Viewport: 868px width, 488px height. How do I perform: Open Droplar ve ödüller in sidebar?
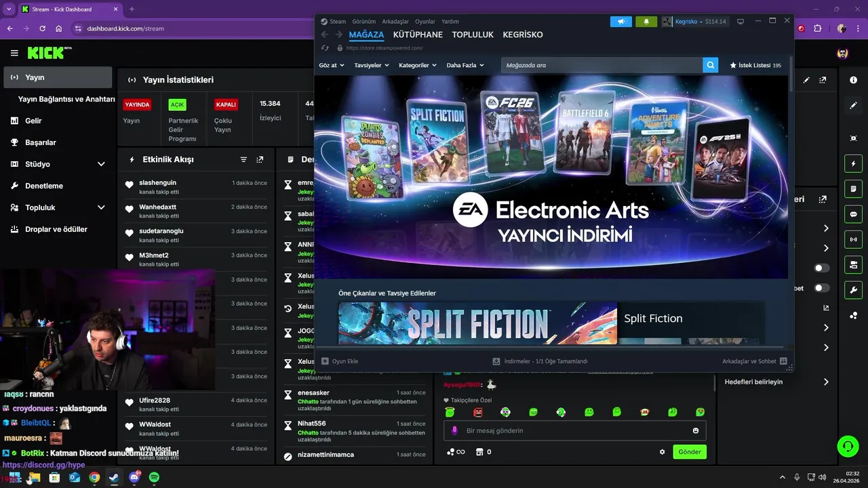(58, 229)
